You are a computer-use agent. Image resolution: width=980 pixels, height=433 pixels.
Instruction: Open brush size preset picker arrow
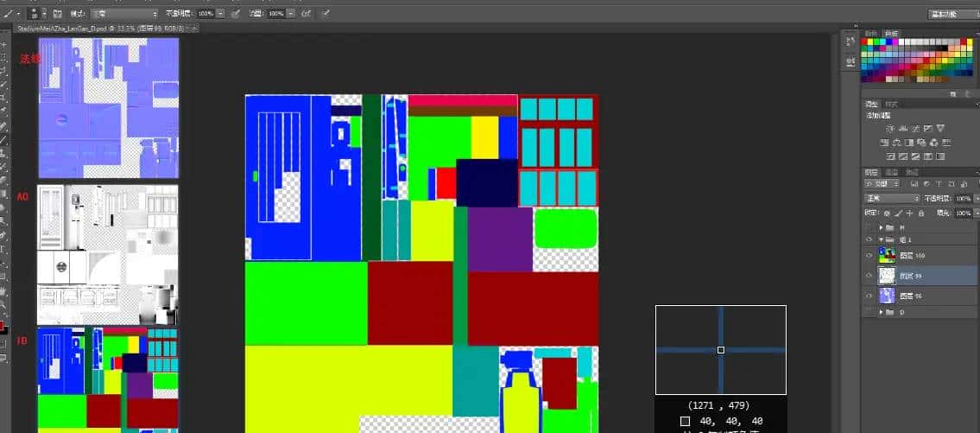tap(45, 13)
